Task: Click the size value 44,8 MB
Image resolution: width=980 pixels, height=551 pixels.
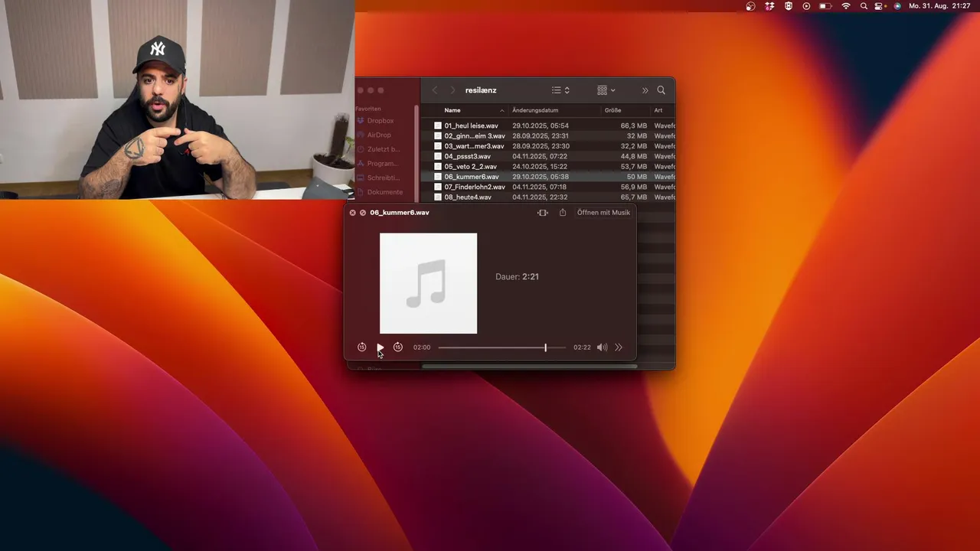Action: [x=634, y=156]
